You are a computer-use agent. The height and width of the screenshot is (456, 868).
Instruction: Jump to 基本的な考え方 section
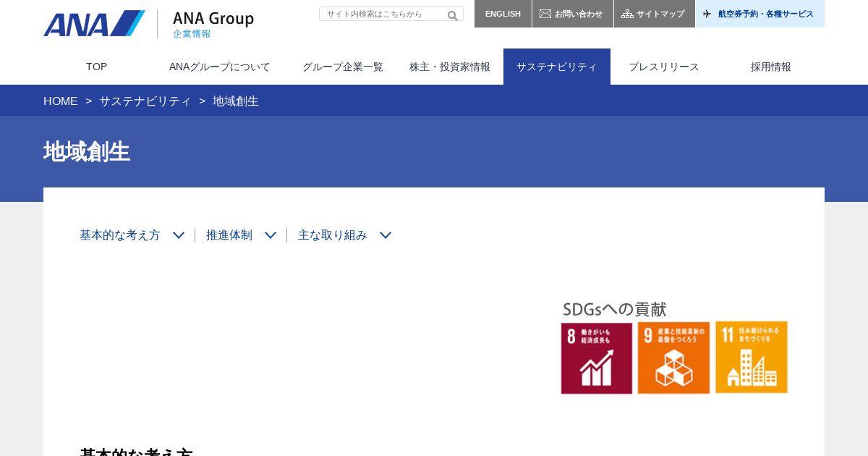[x=120, y=235]
